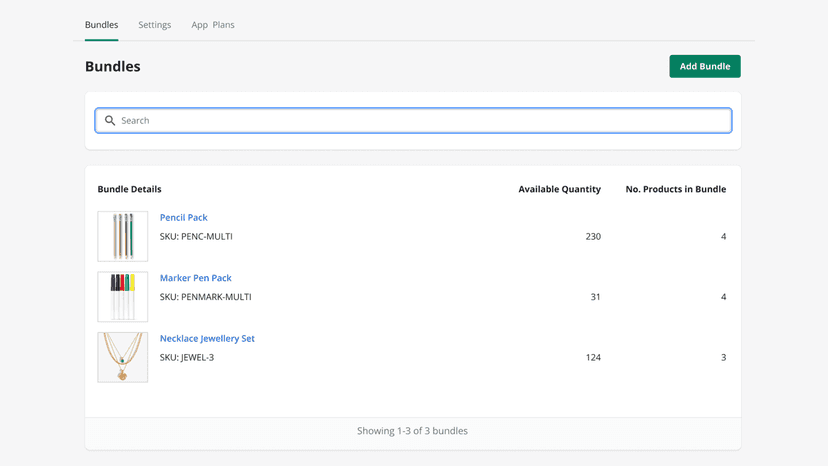The width and height of the screenshot is (828, 466).
Task: Open the Marker Pen Pack link
Action: [196, 278]
